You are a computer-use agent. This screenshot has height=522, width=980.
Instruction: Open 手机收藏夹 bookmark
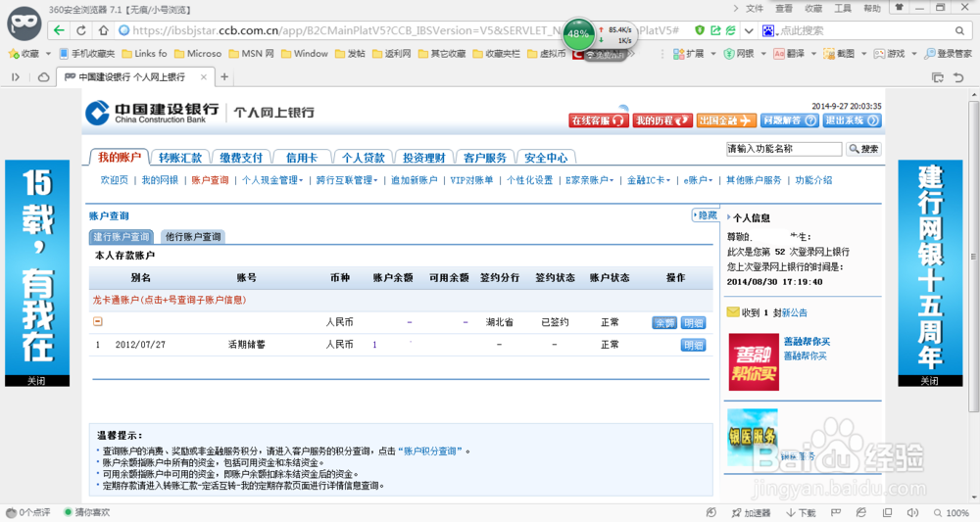87,54
